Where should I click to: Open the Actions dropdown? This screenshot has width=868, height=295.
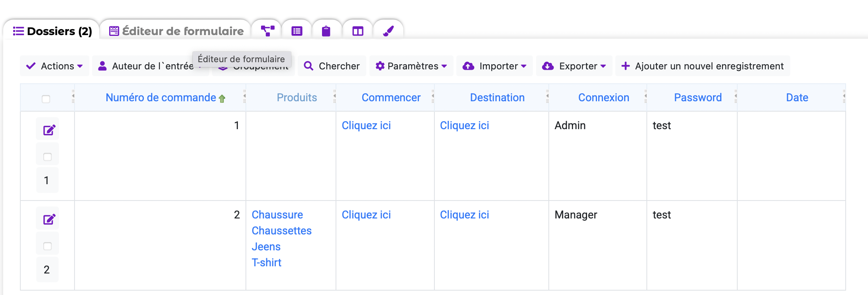(55, 66)
